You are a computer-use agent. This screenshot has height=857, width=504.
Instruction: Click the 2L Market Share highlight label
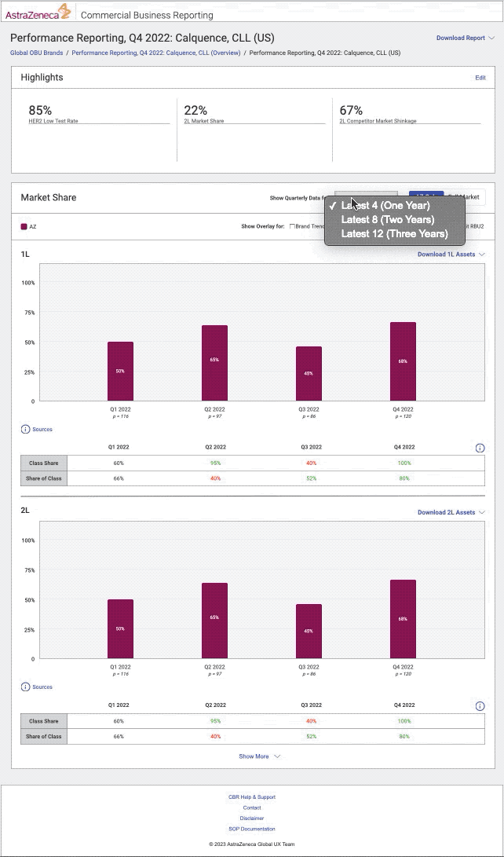[x=203, y=121]
